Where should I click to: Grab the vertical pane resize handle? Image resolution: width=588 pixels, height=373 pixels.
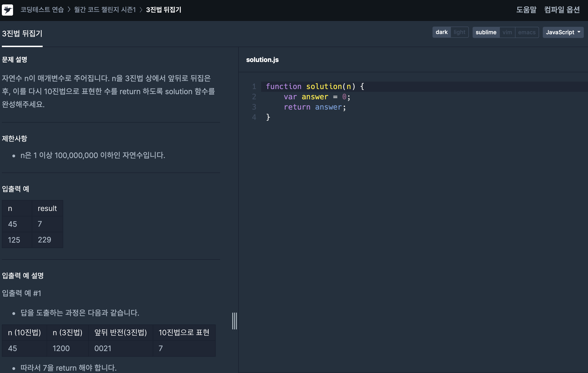pos(234,321)
